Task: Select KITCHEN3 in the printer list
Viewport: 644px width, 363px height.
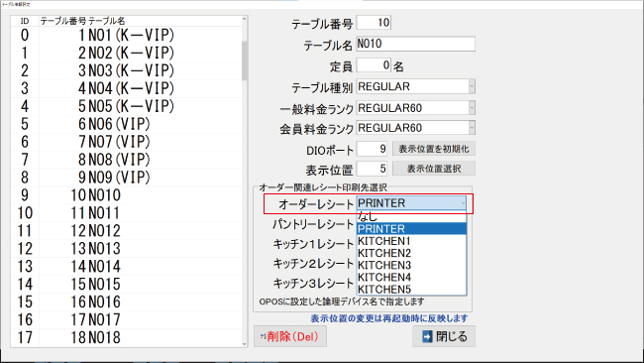Action: (x=411, y=265)
